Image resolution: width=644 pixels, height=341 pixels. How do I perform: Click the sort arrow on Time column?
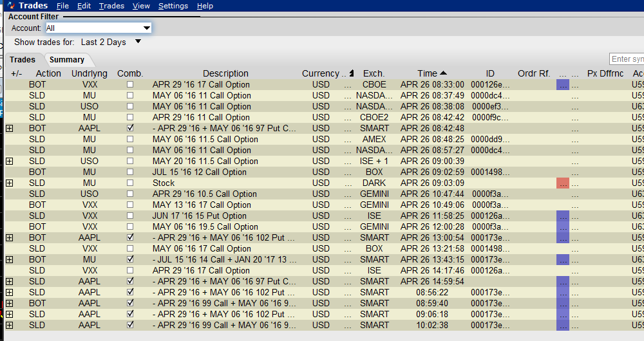[443, 73]
